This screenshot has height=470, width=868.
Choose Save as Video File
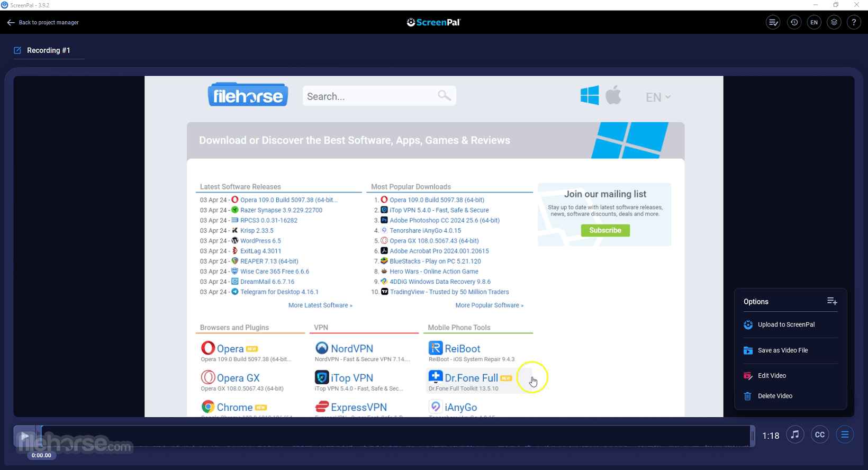tap(783, 350)
